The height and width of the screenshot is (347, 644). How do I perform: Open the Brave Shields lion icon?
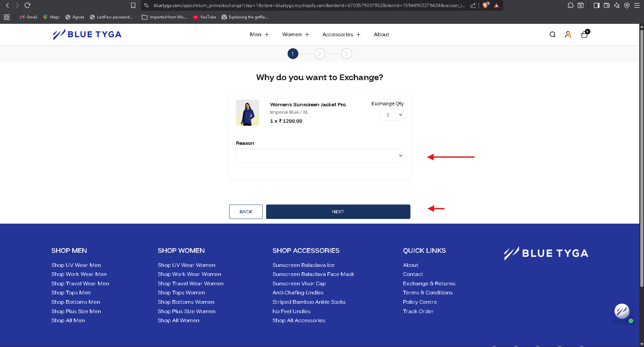485,5
